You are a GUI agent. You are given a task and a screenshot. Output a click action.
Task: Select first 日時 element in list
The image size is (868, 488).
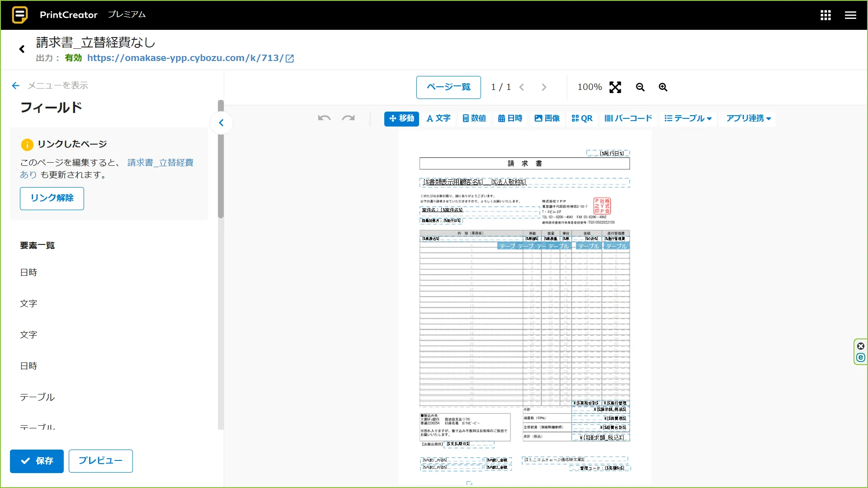(28, 272)
